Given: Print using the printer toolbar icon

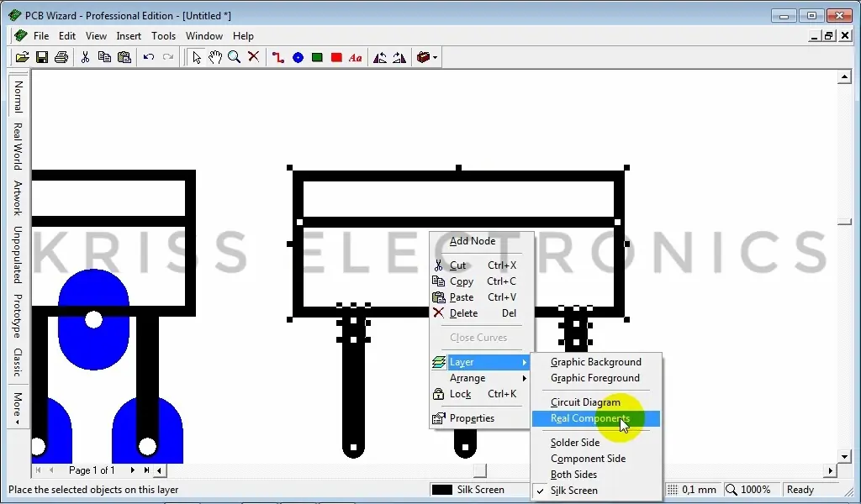Looking at the screenshot, I should tap(61, 57).
